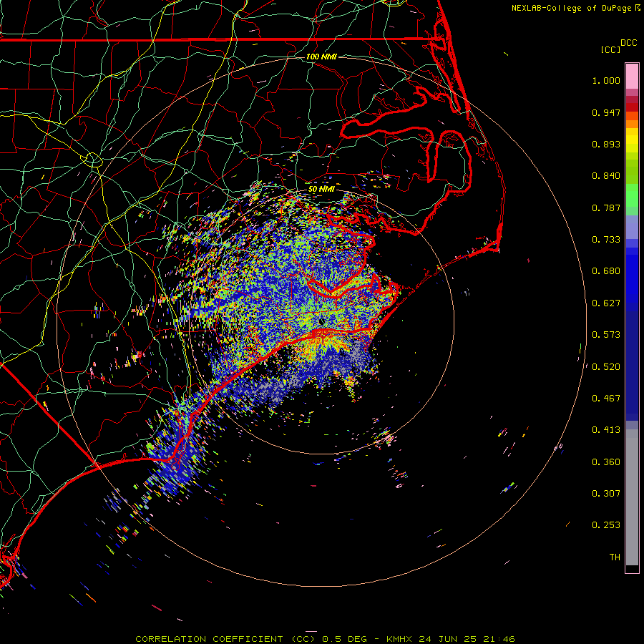This screenshot has width=644, height=644.
Task: Pick the pink segment of the color scale
Action: pos(632,76)
